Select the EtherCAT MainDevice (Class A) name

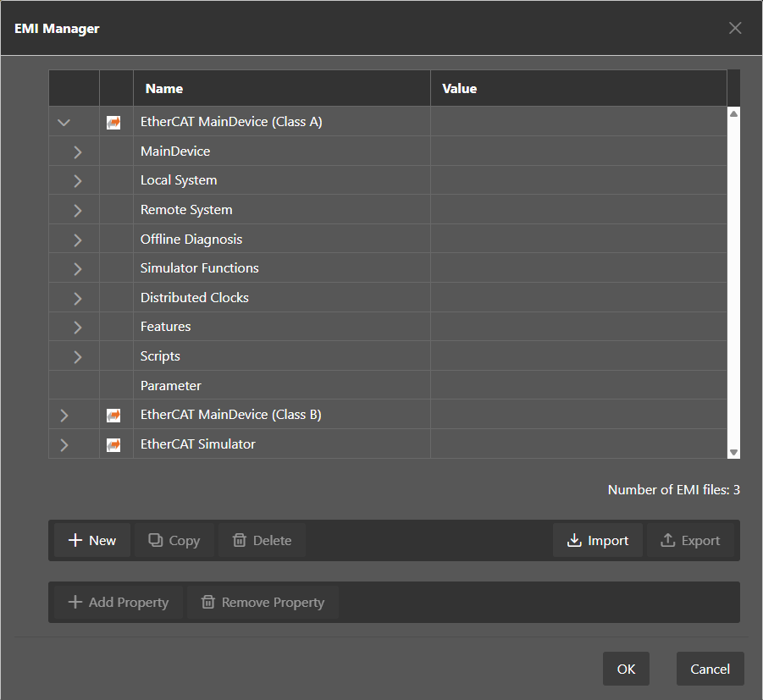pos(231,122)
